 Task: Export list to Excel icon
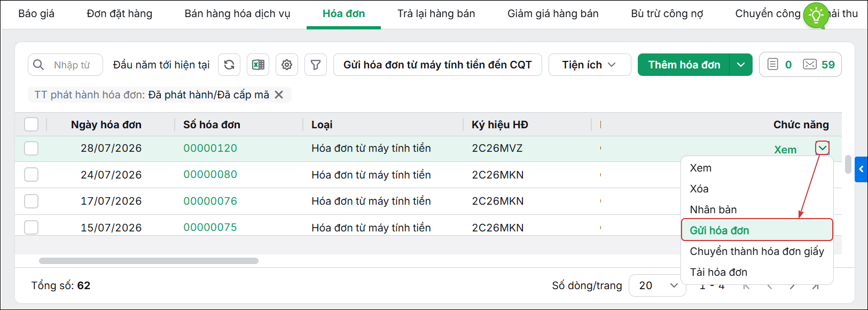pyautogui.click(x=258, y=65)
